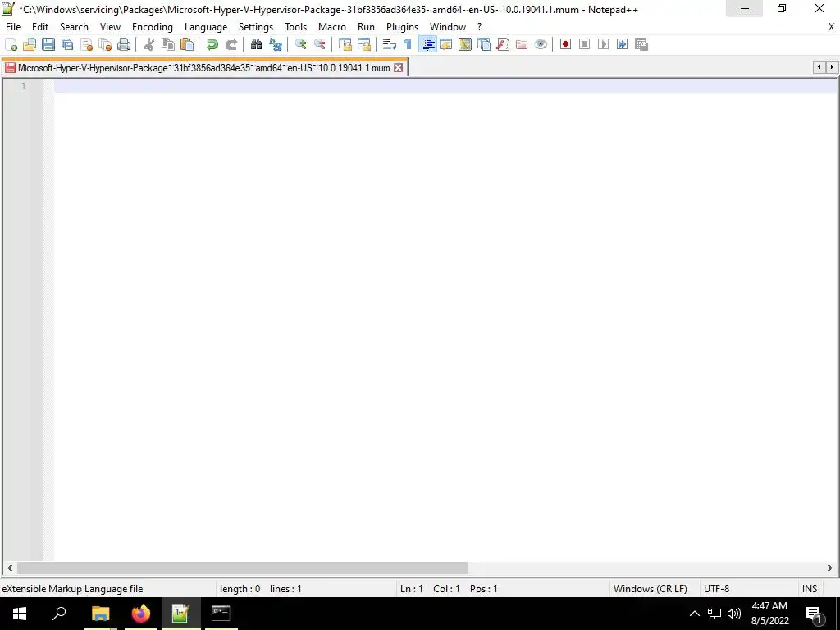Select the Microsoft-Hyper-V-Hypervisor-Package .mum tab
The image size is (840, 630).
203,68
